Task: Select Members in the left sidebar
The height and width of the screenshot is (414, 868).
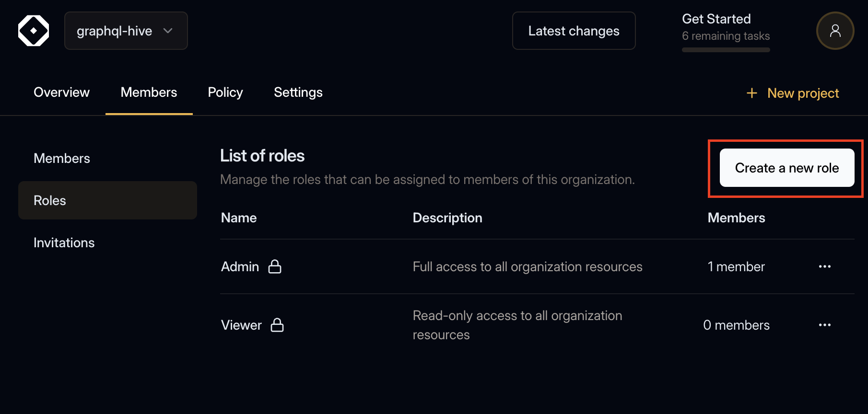Action: point(62,158)
